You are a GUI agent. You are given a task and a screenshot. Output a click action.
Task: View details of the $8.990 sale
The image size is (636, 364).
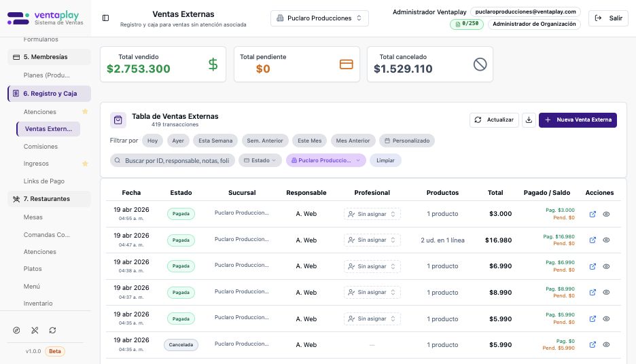click(606, 292)
